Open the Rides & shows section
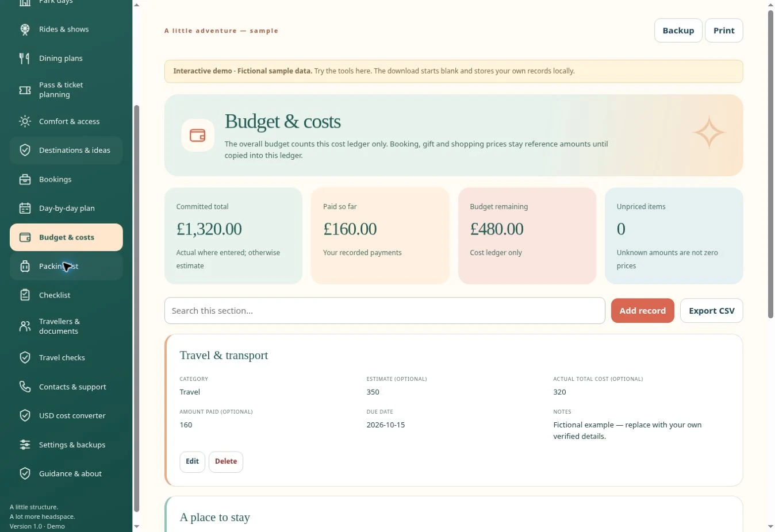775x532 pixels. [x=66, y=29]
